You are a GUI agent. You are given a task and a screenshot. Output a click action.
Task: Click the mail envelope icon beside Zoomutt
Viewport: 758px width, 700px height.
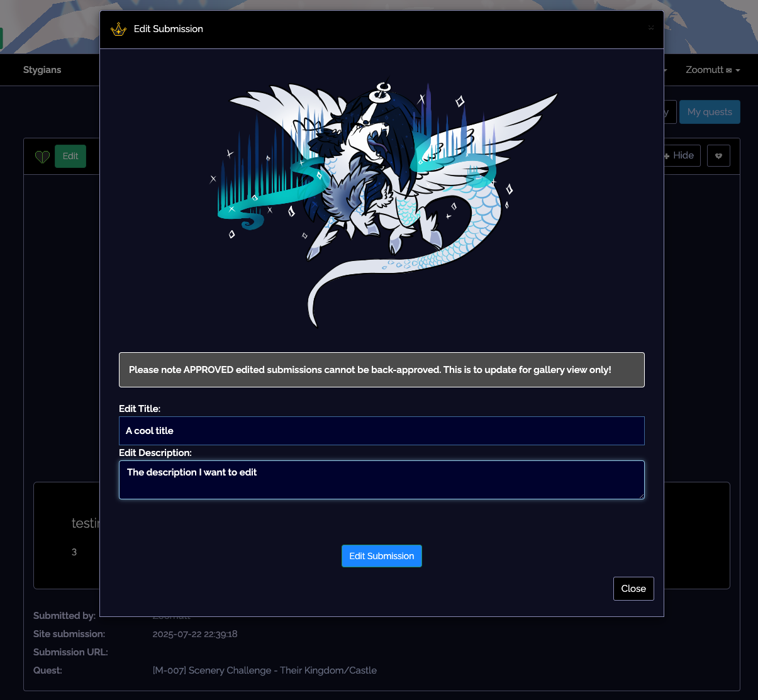(728, 70)
